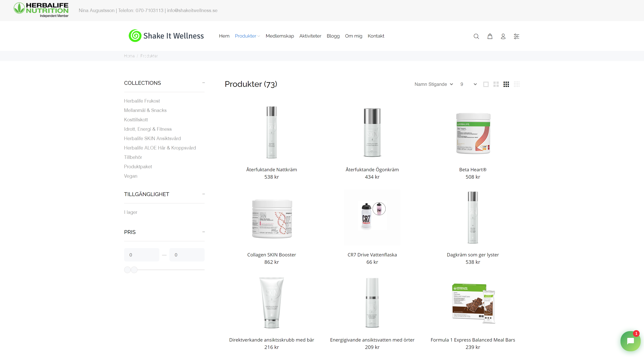Open Energigivande ansiktsvatten med örter title
The width and height of the screenshot is (644, 362).
tap(372, 340)
